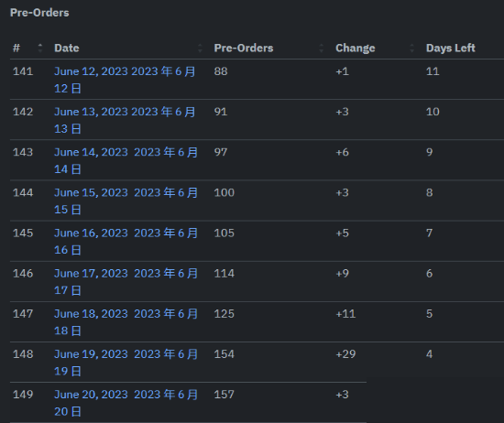Click the Change column sort icon

[411, 49]
